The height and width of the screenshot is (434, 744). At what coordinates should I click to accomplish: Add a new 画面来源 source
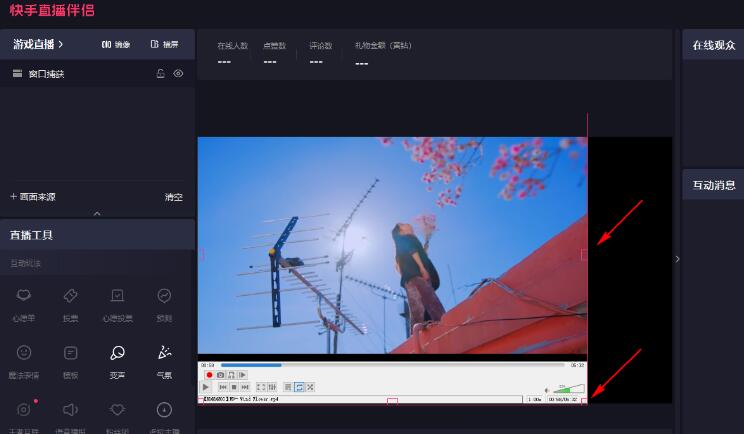[x=33, y=197]
